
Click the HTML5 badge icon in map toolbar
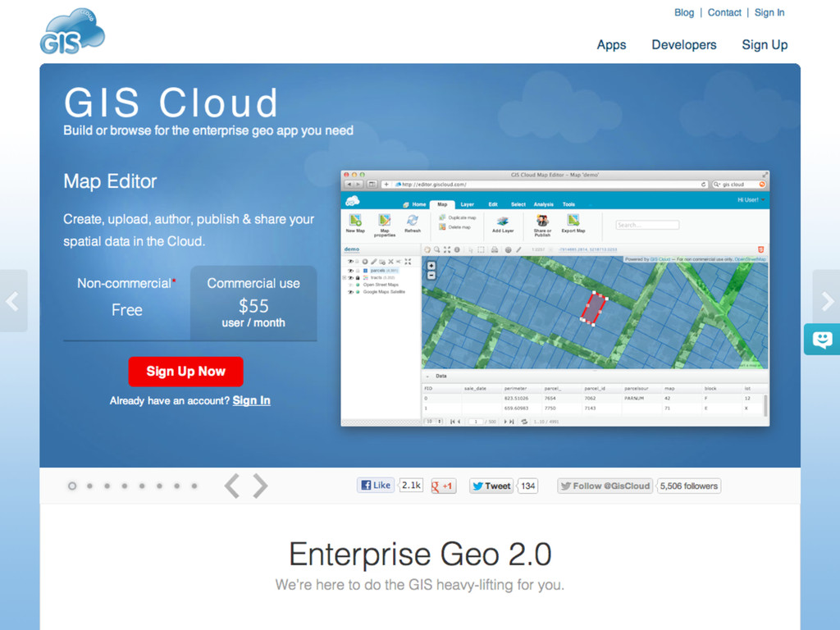[x=760, y=249]
